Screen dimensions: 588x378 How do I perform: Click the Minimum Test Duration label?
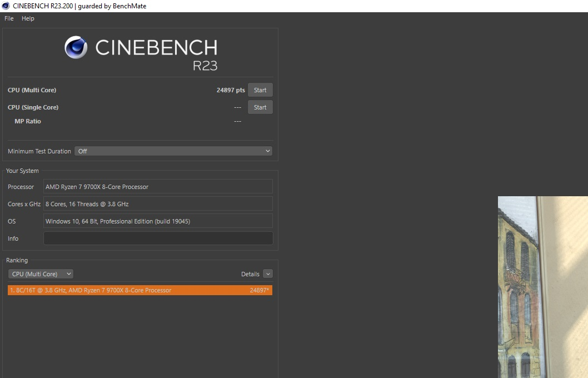[x=39, y=151]
